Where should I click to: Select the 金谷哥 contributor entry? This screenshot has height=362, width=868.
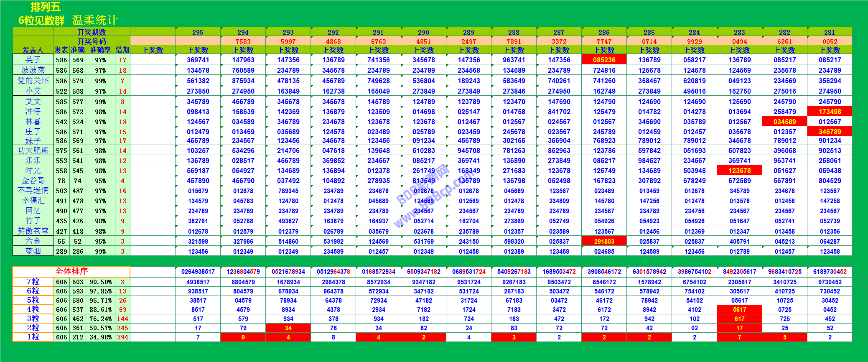pos(33,181)
